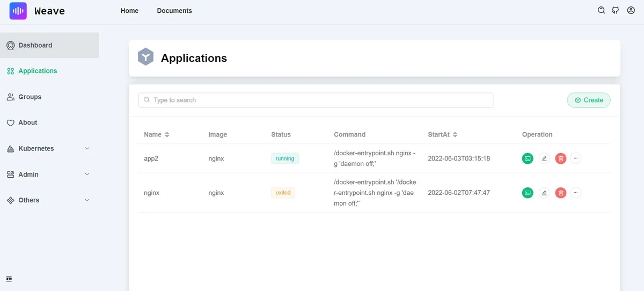The width and height of the screenshot is (644, 291).
Task: Expand the Kubernetes sidebar menu
Action: 49,149
